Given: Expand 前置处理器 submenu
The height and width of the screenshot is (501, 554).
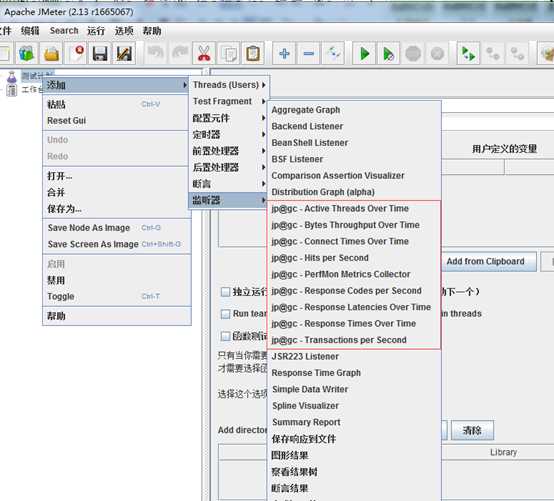Looking at the screenshot, I should (x=229, y=151).
